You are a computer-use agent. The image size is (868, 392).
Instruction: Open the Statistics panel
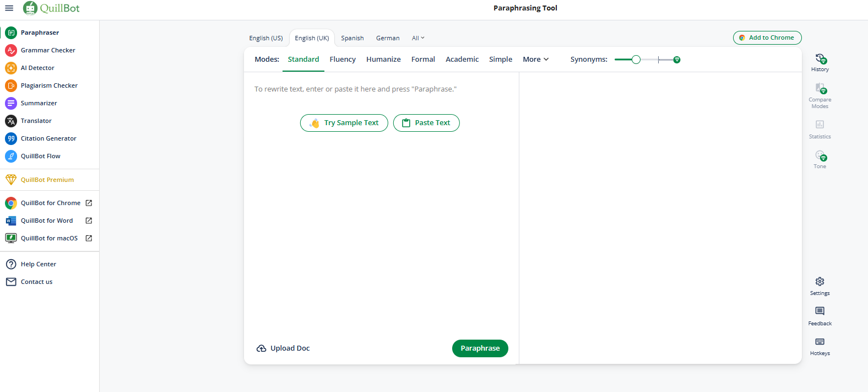tap(820, 129)
